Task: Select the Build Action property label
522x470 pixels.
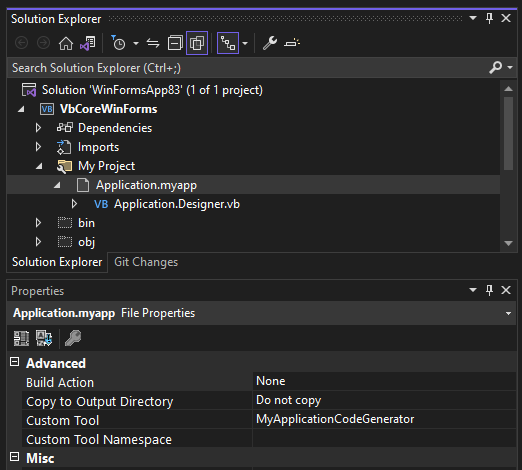Action: click(x=60, y=383)
